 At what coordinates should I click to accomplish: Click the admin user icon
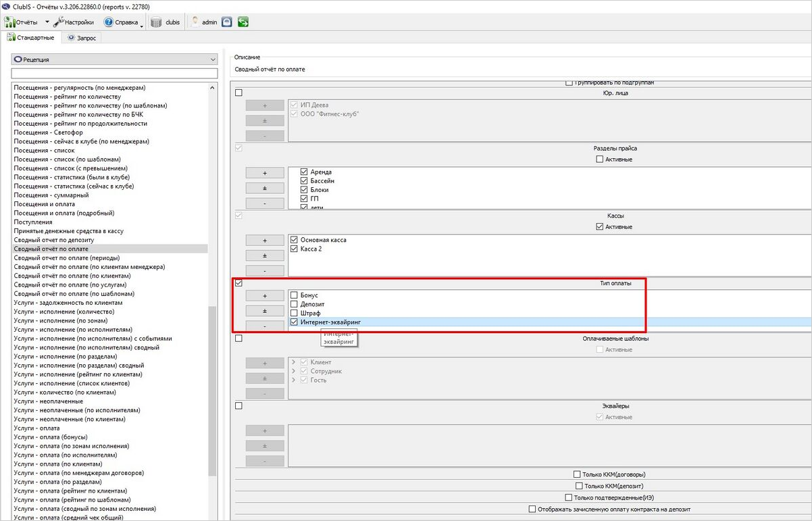pyautogui.click(x=195, y=22)
